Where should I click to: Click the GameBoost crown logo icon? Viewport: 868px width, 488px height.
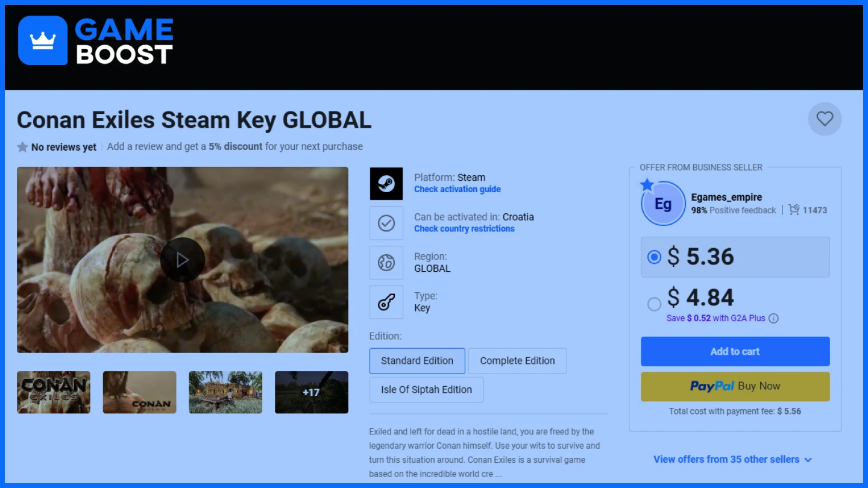(43, 40)
